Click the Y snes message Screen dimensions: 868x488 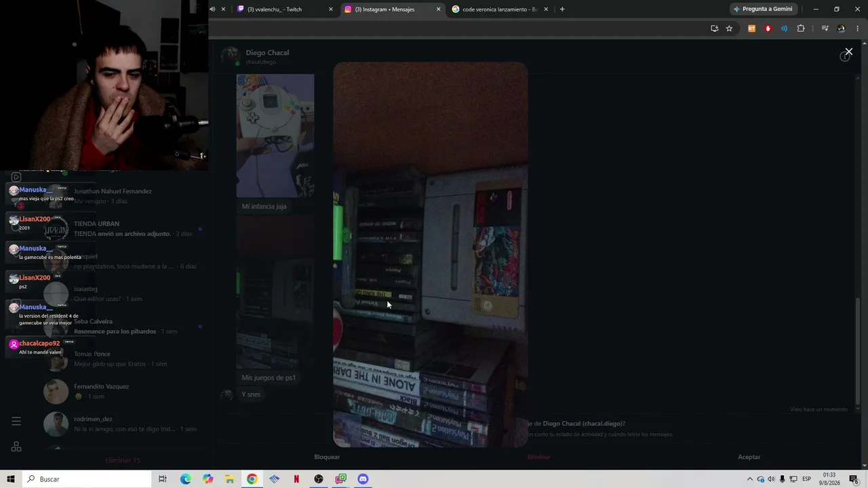(x=251, y=394)
